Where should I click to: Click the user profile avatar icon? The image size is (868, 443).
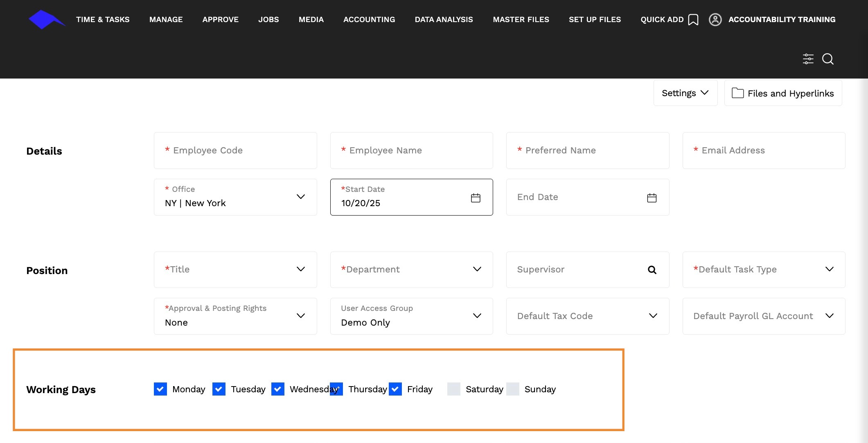[x=715, y=20]
